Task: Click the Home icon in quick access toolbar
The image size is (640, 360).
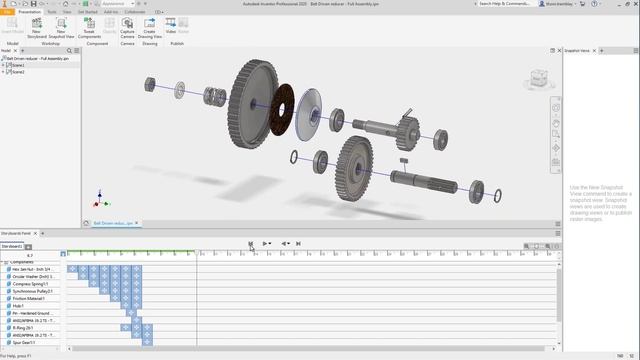Action: [65, 4]
